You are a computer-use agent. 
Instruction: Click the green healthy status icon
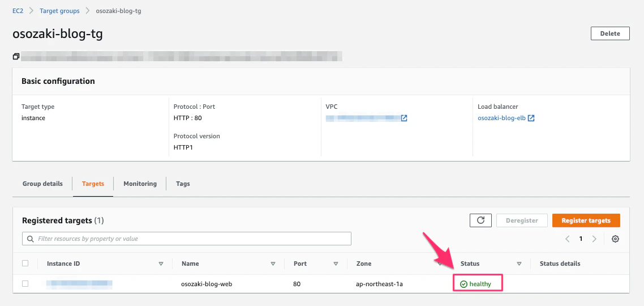pyautogui.click(x=463, y=284)
